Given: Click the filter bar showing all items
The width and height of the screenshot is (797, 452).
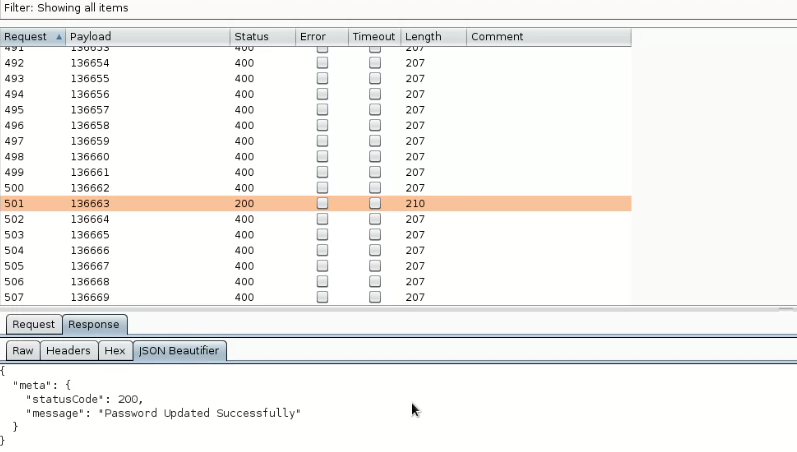Looking at the screenshot, I should (x=398, y=8).
